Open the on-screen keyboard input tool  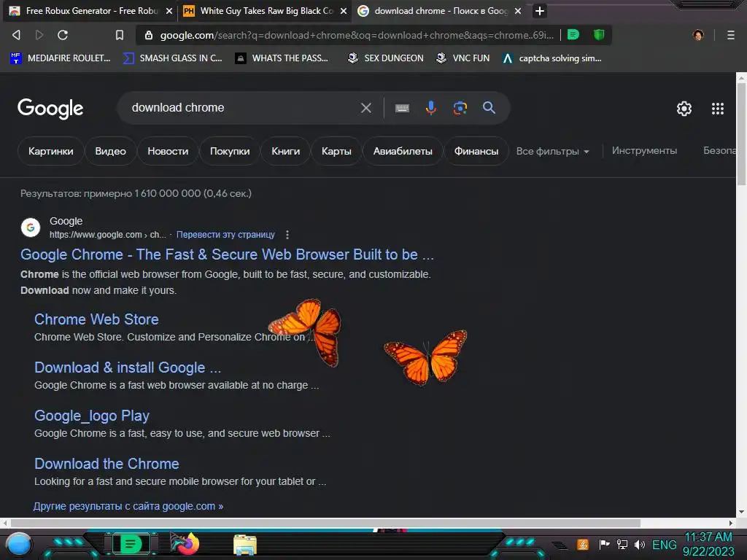point(402,108)
